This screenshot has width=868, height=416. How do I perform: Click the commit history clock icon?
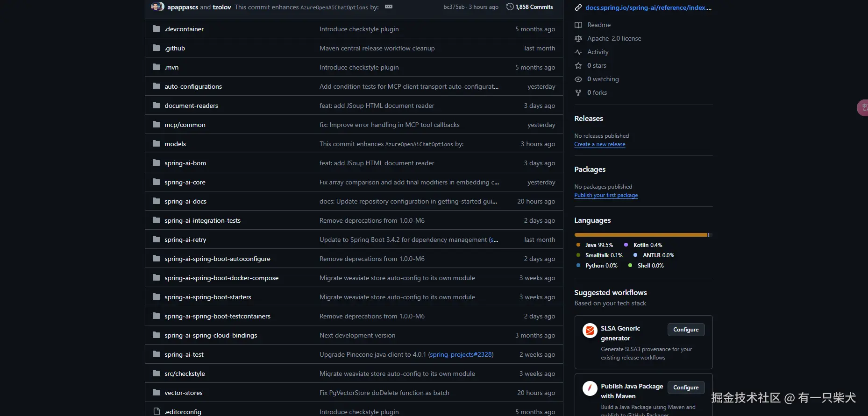(x=510, y=7)
